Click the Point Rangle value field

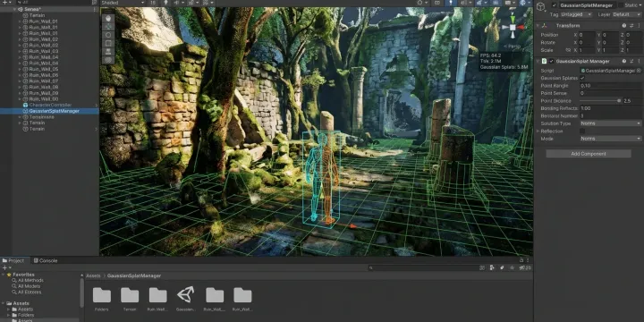coord(610,86)
